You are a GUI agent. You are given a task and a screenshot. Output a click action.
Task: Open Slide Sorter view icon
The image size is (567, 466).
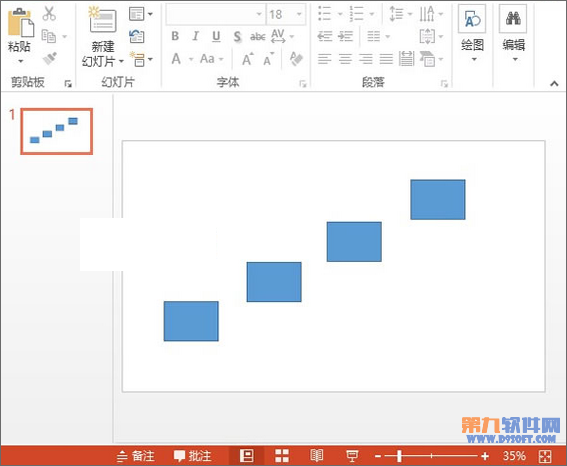pyautogui.click(x=282, y=456)
